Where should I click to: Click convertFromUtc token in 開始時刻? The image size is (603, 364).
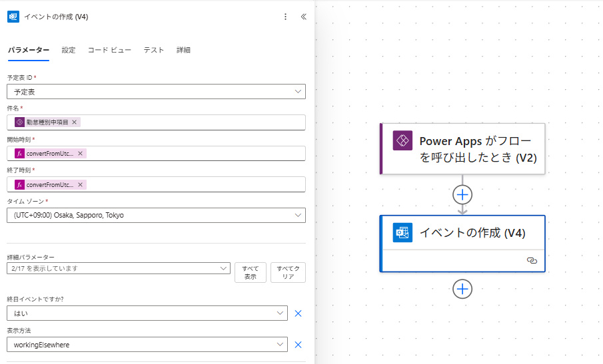[49, 153]
